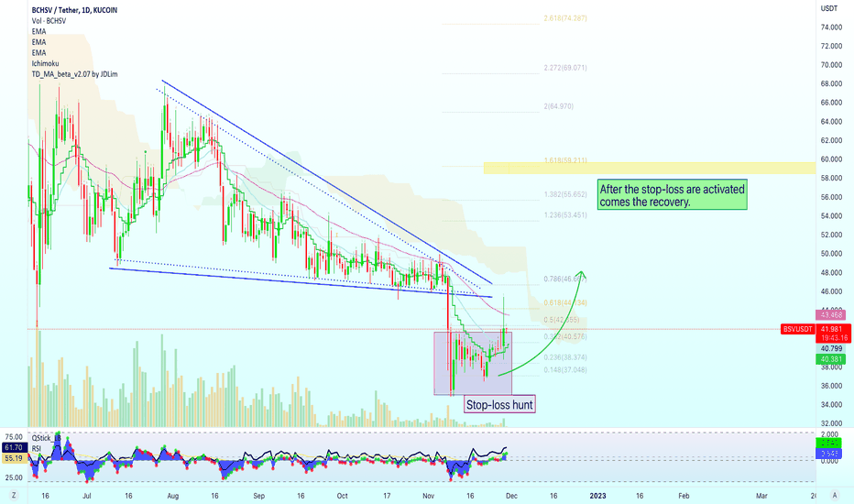The width and height of the screenshot is (854, 504).
Task: Select the QStick_LB indicator legend
Action: click(x=47, y=437)
